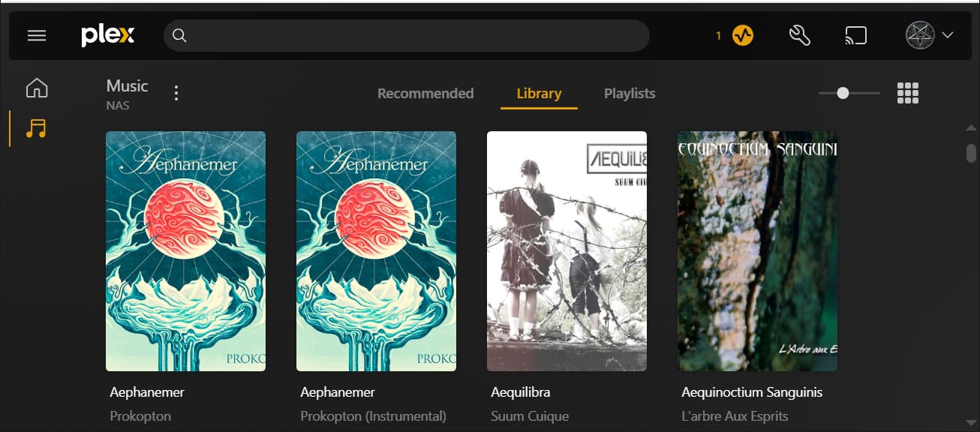Open the settings wrench icon
Viewport: 980px width, 432px height.
[x=800, y=35]
